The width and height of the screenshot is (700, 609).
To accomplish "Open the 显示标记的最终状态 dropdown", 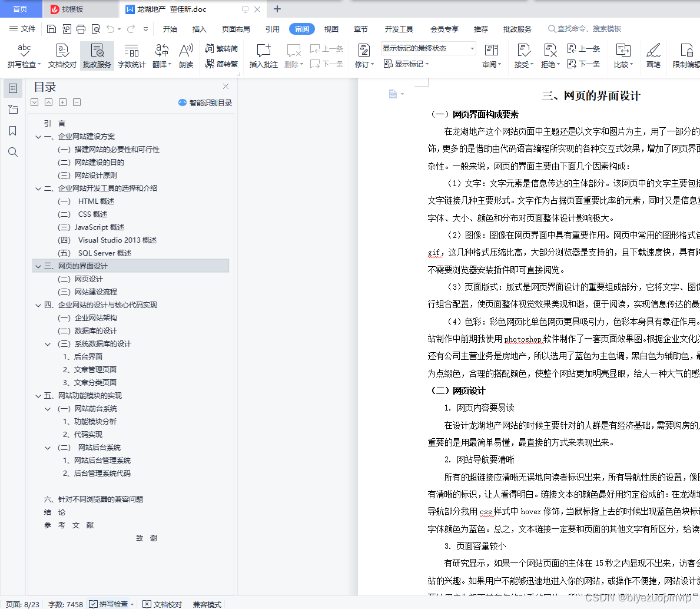I will coord(428,48).
